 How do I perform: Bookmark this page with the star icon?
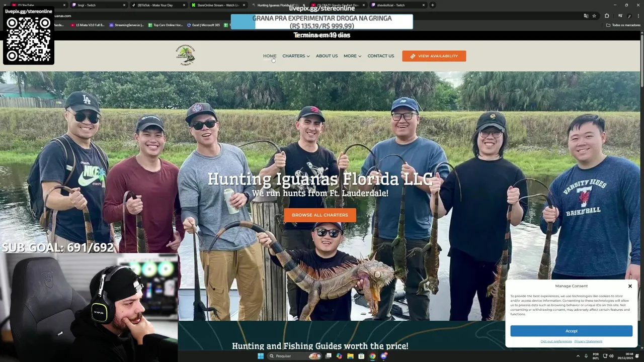[594, 16]
